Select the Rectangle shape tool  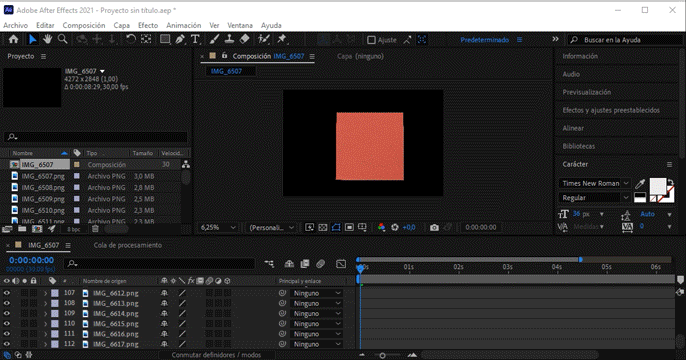(x=165, y=39)
